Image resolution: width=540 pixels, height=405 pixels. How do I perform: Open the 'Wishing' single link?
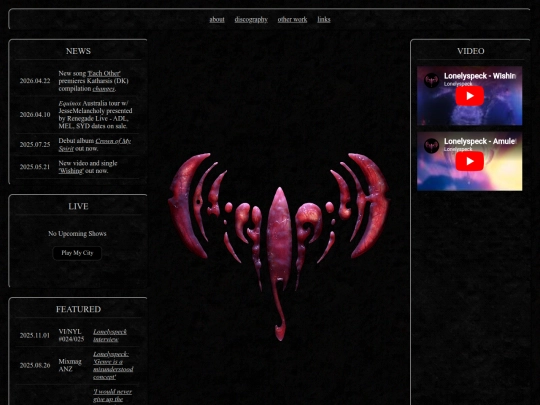pyautogui.click(x=71, y=171)
